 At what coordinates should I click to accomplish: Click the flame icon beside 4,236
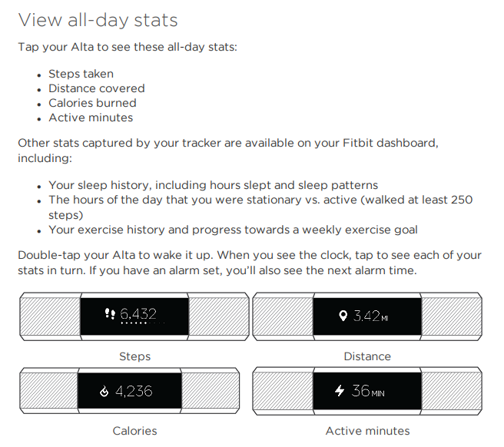click(105, 392)
